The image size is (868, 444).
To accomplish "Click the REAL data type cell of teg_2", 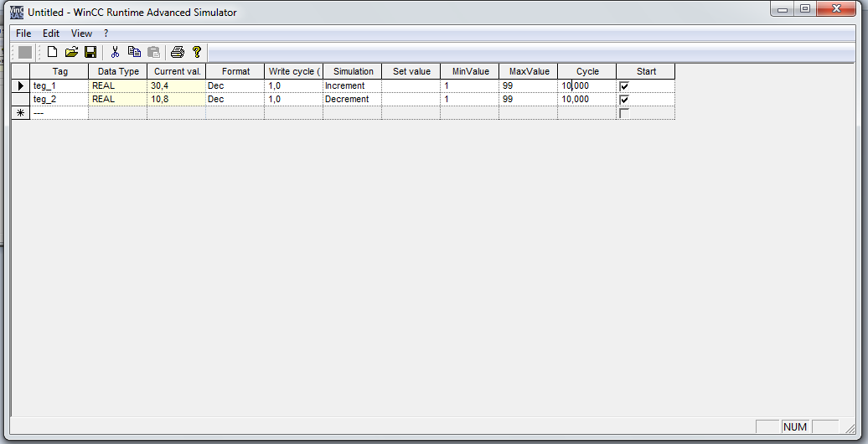I will click(x=118, y=99).
